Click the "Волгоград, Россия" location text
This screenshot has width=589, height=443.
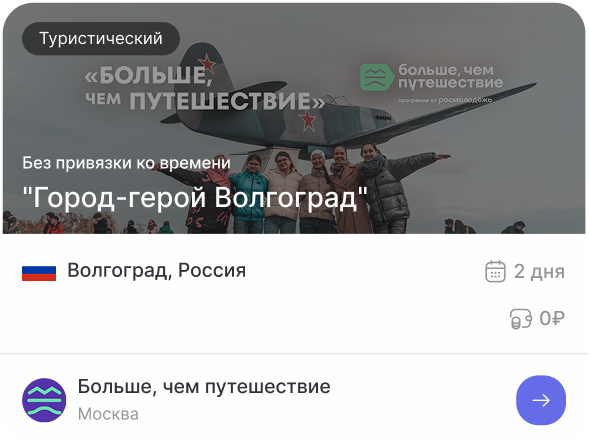point(157,271)
